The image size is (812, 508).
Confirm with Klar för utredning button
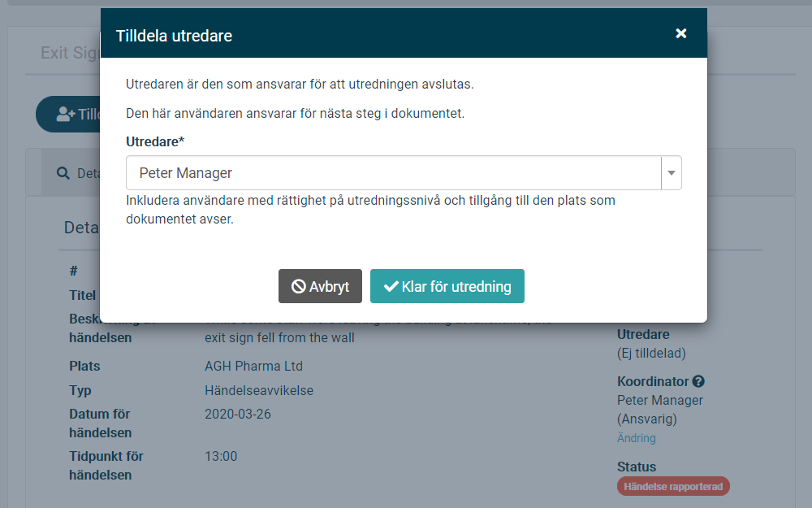click(447, 286)
